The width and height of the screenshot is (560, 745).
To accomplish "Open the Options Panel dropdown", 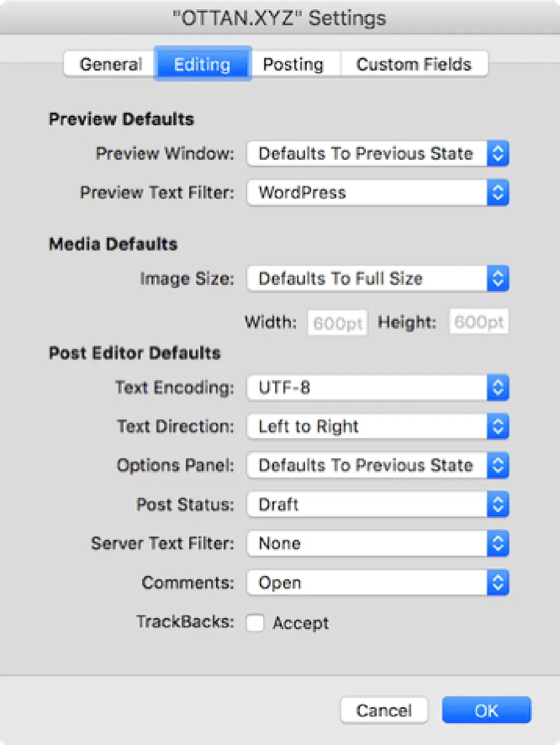I will [377, 465].
